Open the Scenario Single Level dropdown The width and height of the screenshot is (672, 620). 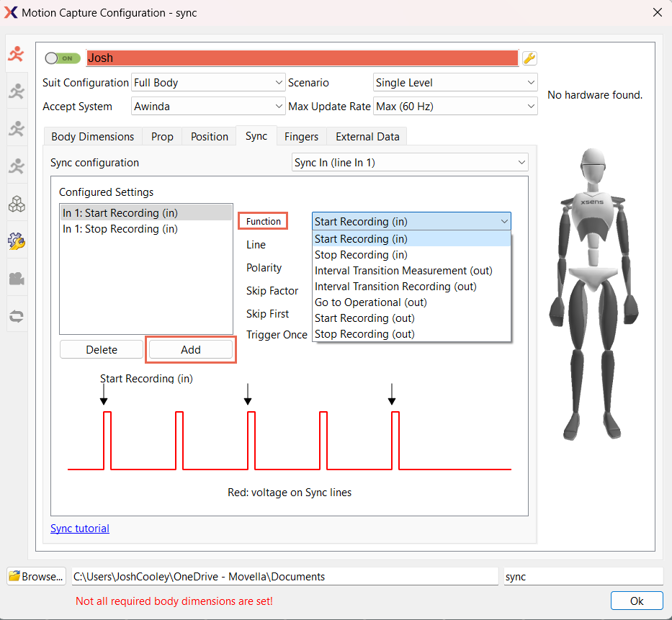pos(455,83)
